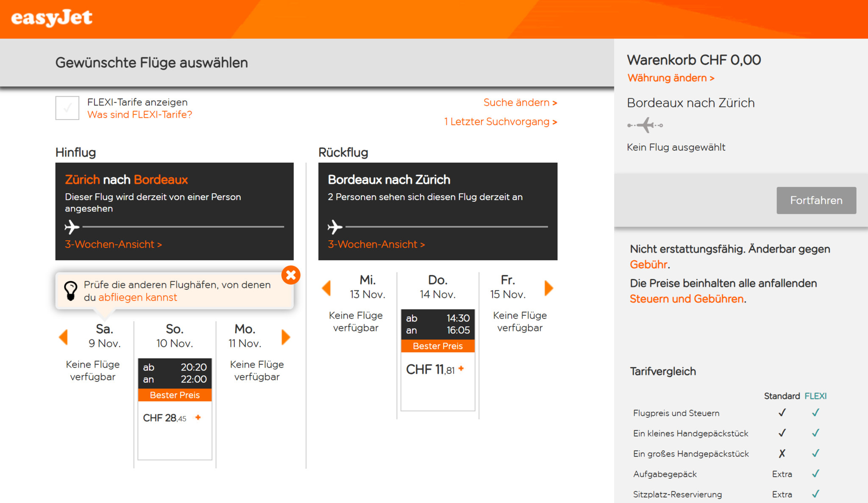Select the So. 10 Nov. date column
The image size is (868, 503).
[175, 336]
